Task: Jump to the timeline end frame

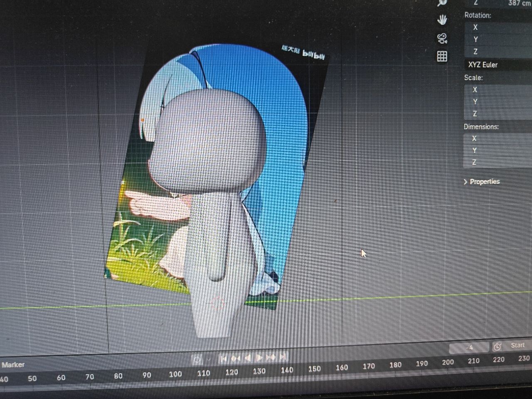Action: click(x=283, y=357)
